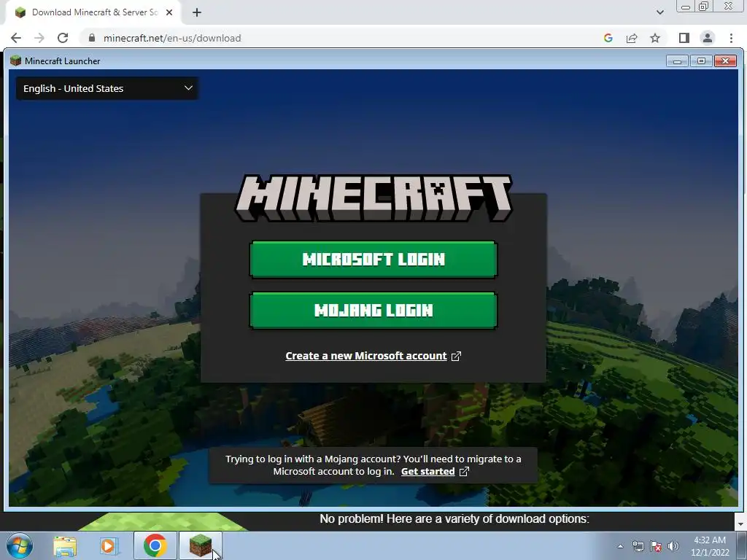Open Chrome tab search chevron
The image size is (747, 560).
tap(659, 12)
